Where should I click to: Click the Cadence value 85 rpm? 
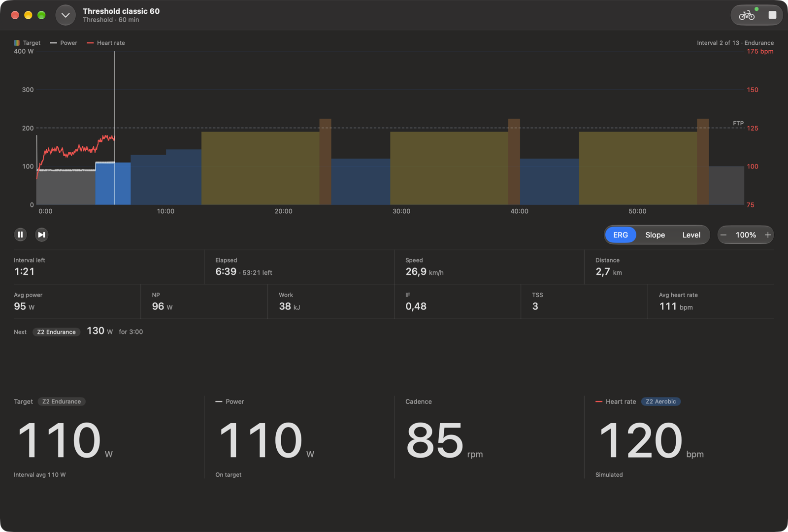pos(444,440)
